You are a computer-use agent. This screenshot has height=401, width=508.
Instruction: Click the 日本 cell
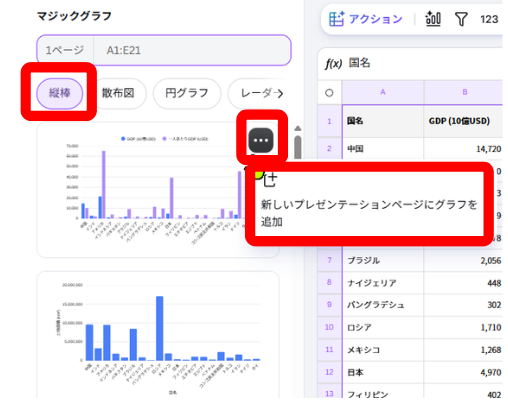[383, 372]
